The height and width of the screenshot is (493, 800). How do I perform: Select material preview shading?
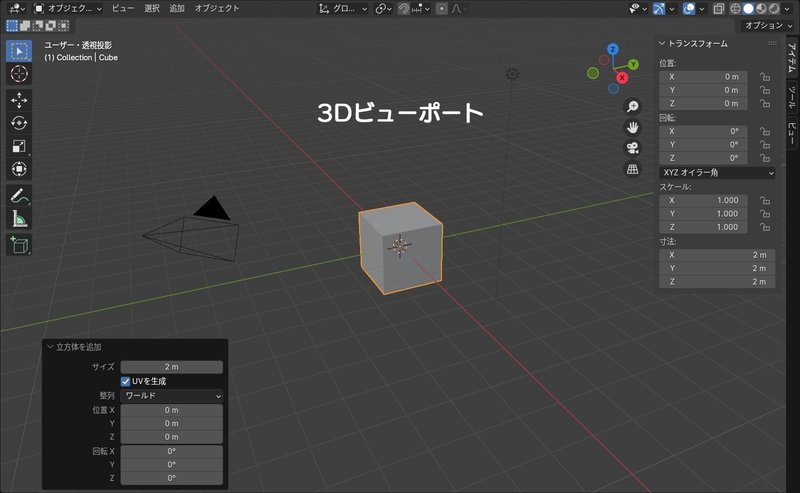click(761, 9)
